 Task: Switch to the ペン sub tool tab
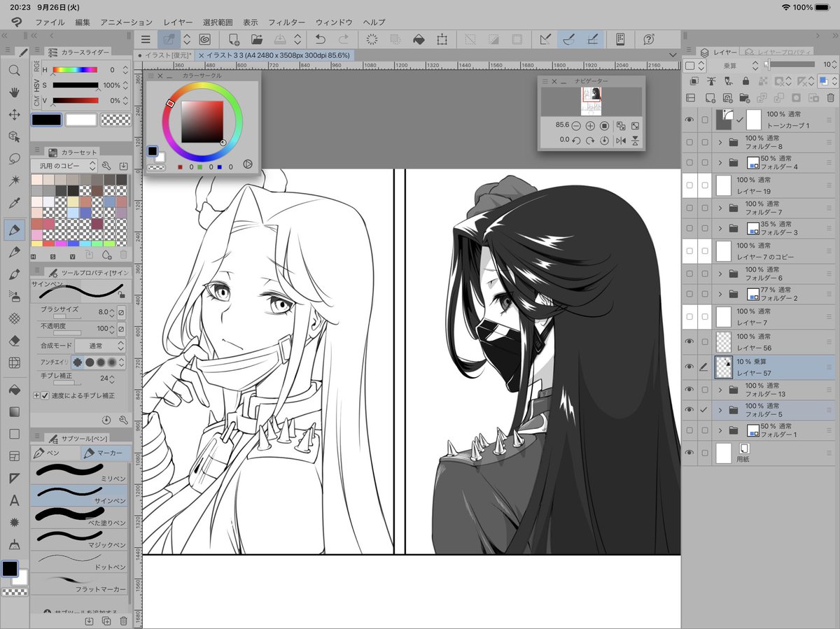tap(55, 453)
